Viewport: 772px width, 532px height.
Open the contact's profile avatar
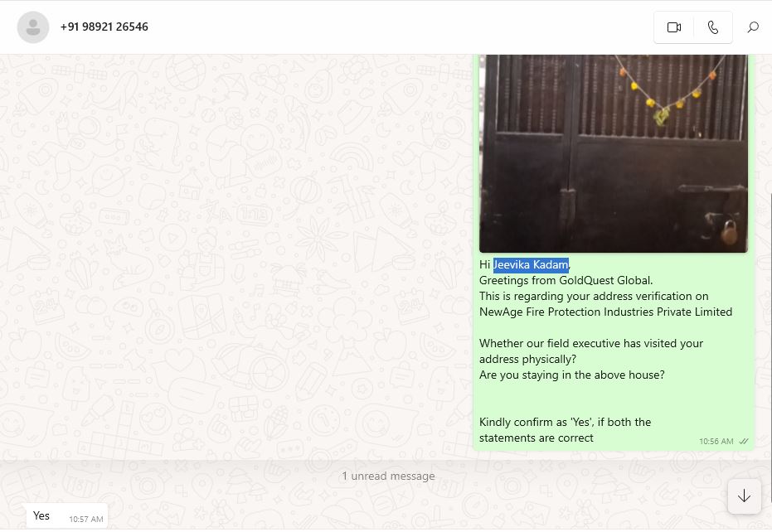33,27
